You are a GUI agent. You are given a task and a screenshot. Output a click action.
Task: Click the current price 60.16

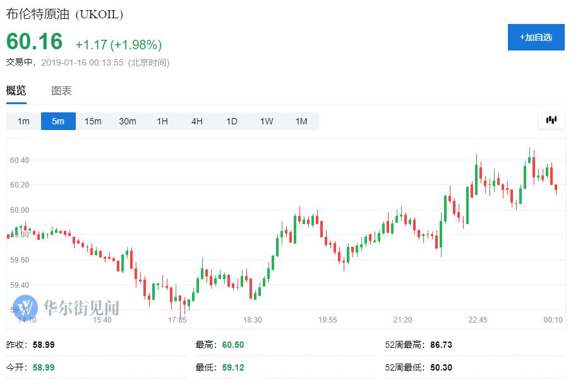pos(35,42)
